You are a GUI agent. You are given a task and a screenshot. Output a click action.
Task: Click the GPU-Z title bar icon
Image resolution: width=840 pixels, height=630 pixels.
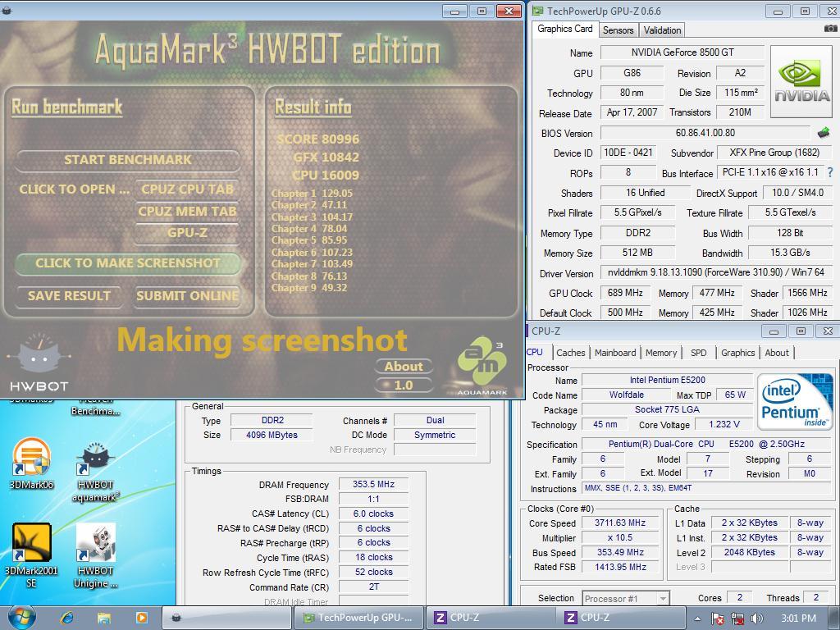click(x=537, y=11)
